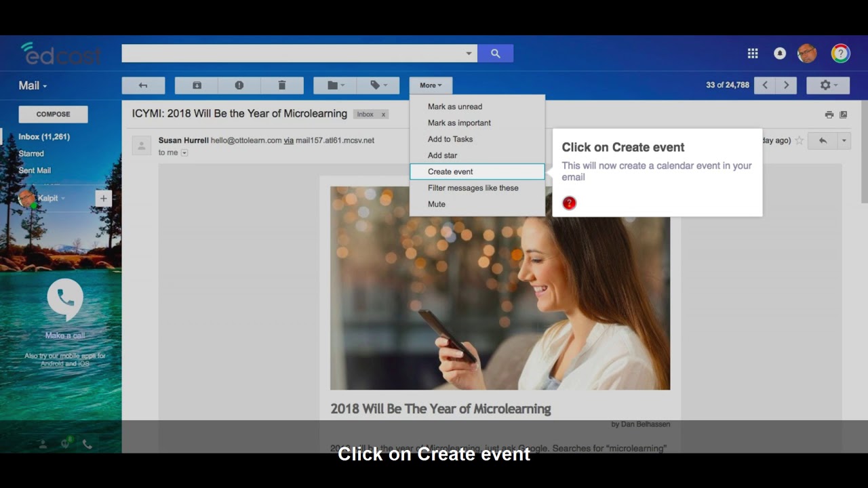This screenshot has width=868, height=488.
Task: Open the notifications bell
Action: coord(780,54)
